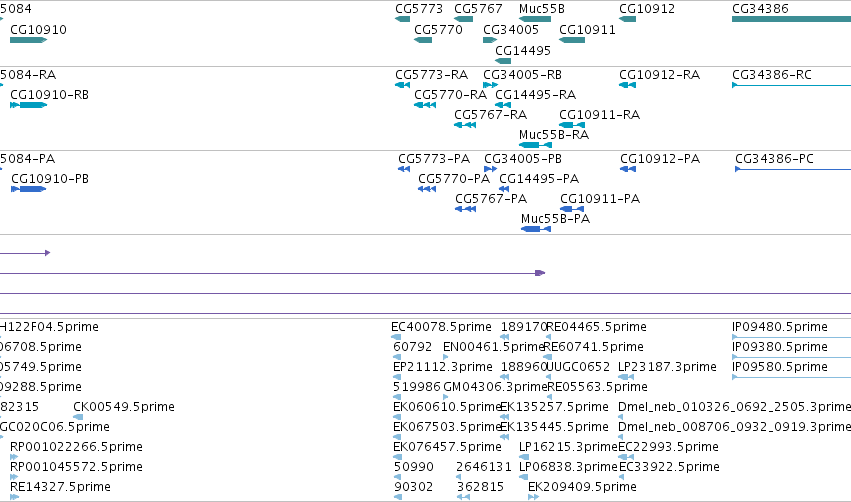Select the Muc55B gene feature

[x=535, y=19]
